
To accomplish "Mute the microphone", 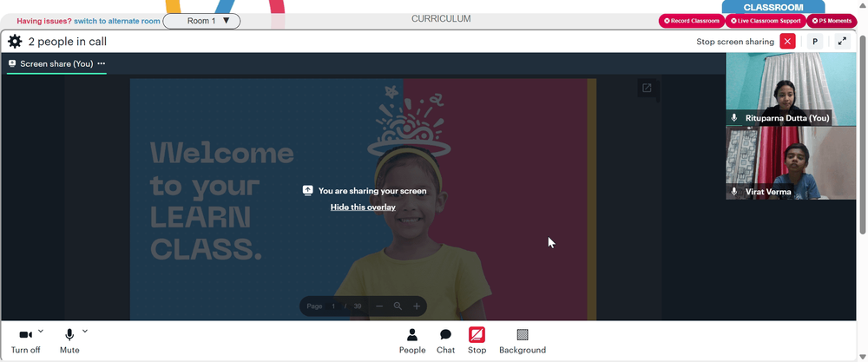I will [69, 341].
